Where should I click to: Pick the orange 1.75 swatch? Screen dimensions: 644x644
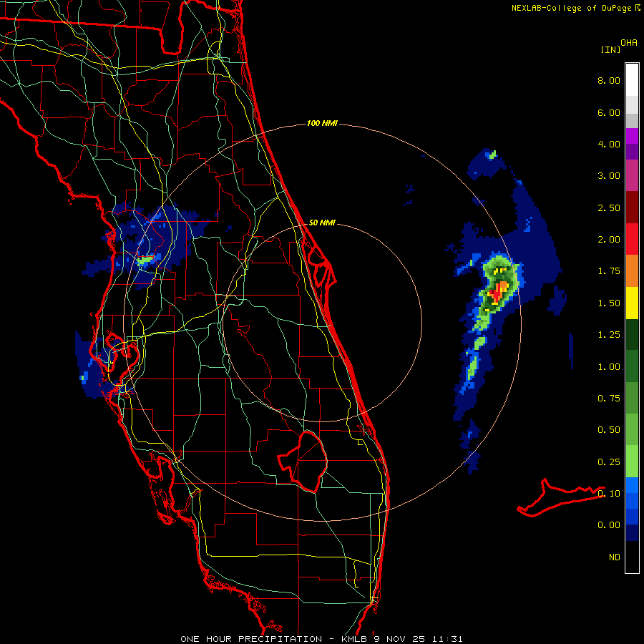tap(632, 271)
